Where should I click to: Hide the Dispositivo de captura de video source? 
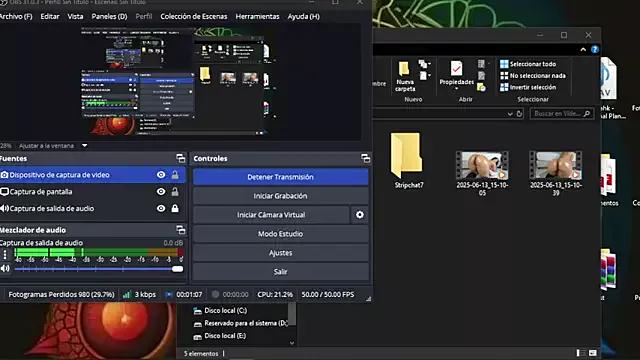point(161,175)
